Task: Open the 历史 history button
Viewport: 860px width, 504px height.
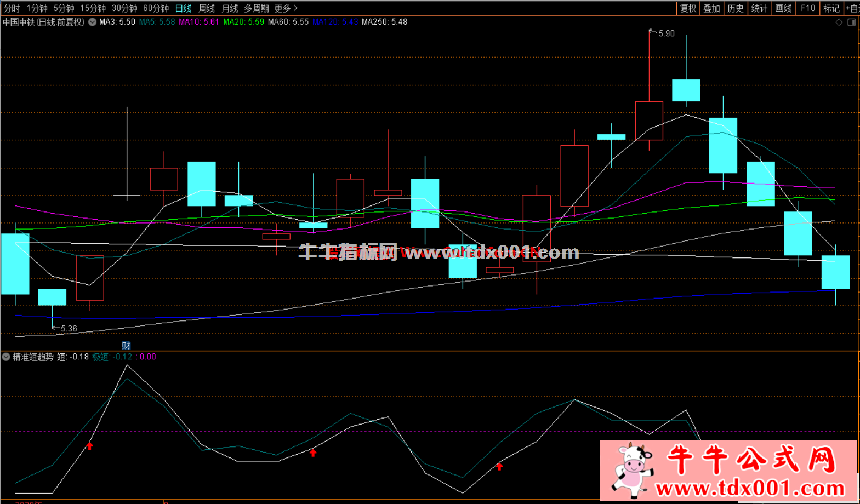Action: [735, 8]
